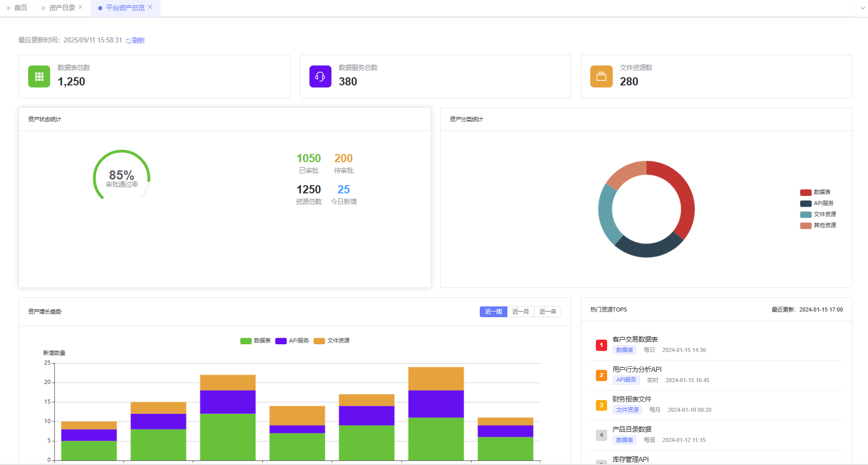Switch trend chart to 近一月

click(520, 312)
